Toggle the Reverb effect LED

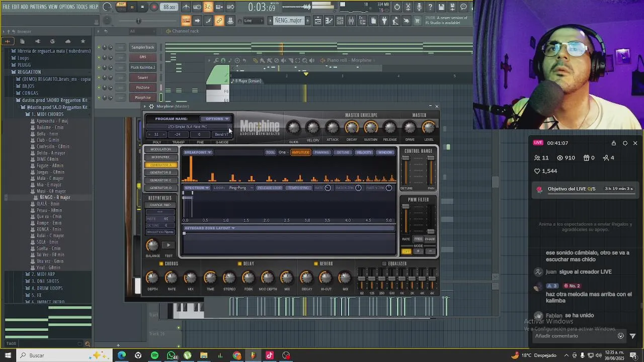[x=316, y=263]
